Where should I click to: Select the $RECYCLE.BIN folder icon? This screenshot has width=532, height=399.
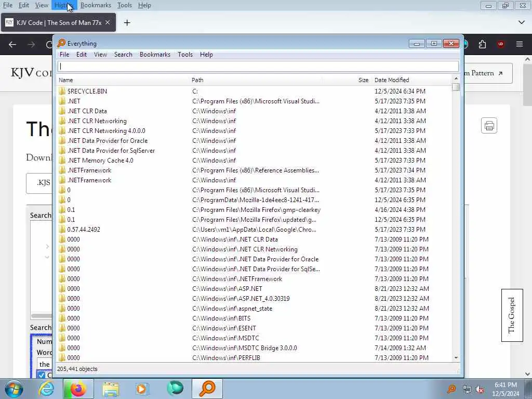[62, 91]
